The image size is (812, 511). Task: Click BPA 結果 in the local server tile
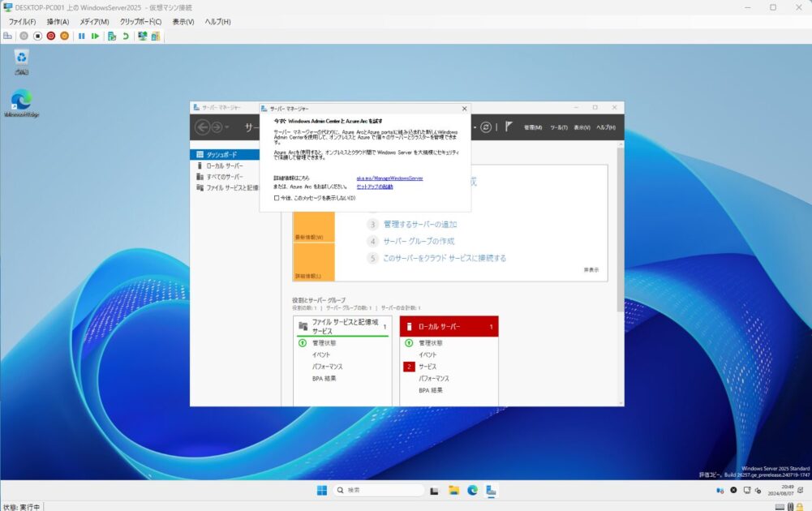431,390
